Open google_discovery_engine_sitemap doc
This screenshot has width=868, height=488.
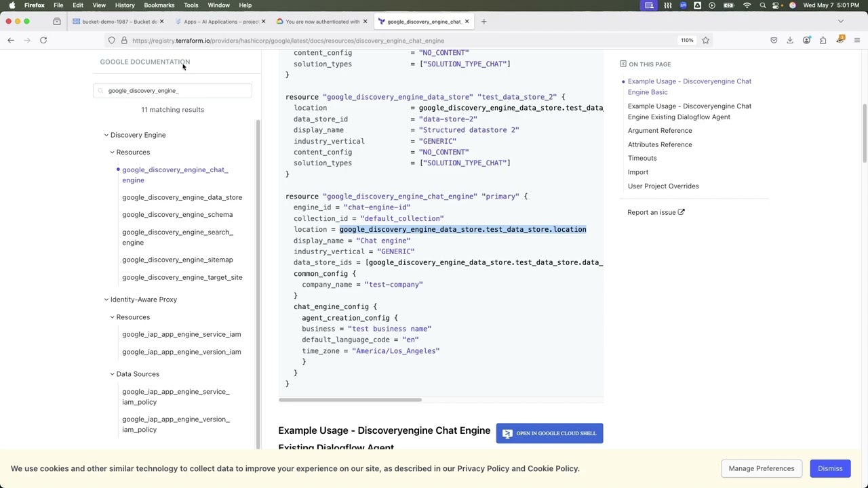177,260
